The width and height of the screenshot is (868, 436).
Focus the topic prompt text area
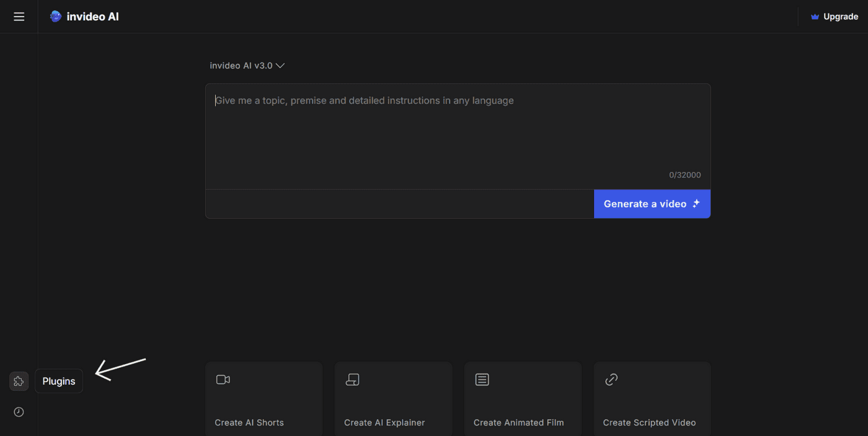[458, 133]
